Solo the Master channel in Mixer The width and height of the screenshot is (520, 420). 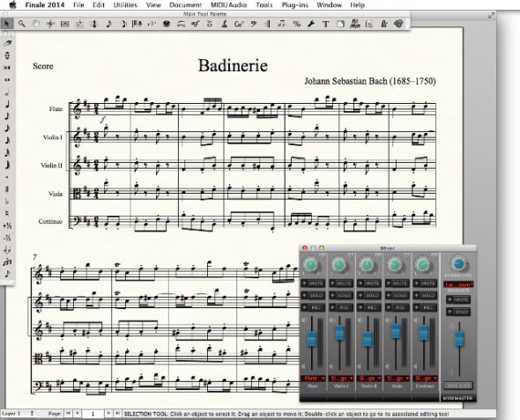point(458,312)
